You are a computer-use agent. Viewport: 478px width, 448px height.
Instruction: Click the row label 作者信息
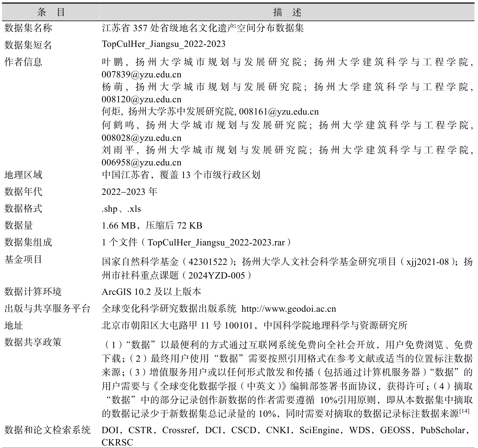click(23, 62)
